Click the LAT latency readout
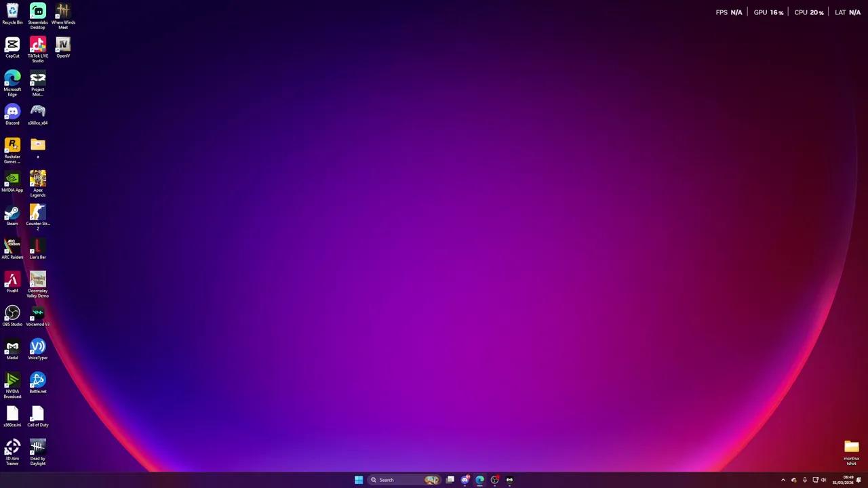 848,12
